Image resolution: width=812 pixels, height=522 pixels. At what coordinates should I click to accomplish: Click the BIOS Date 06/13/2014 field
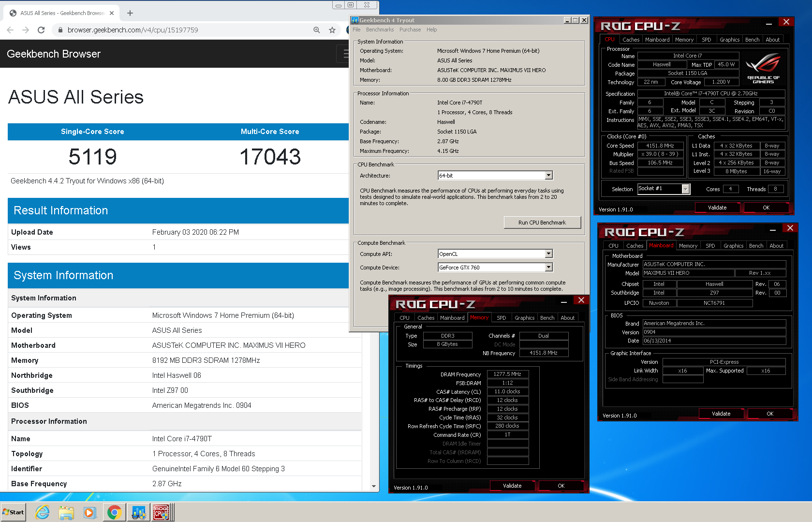(x=714, y=341)
